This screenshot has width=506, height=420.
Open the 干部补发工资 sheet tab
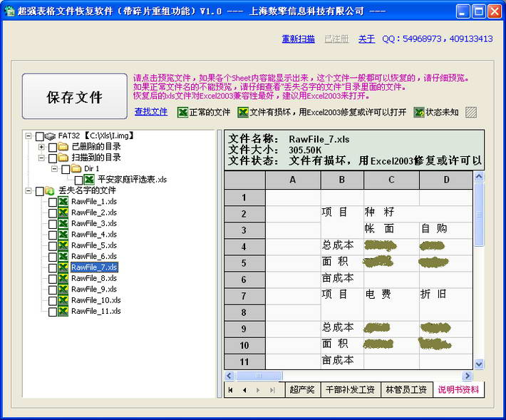click(x=351, y=389)
